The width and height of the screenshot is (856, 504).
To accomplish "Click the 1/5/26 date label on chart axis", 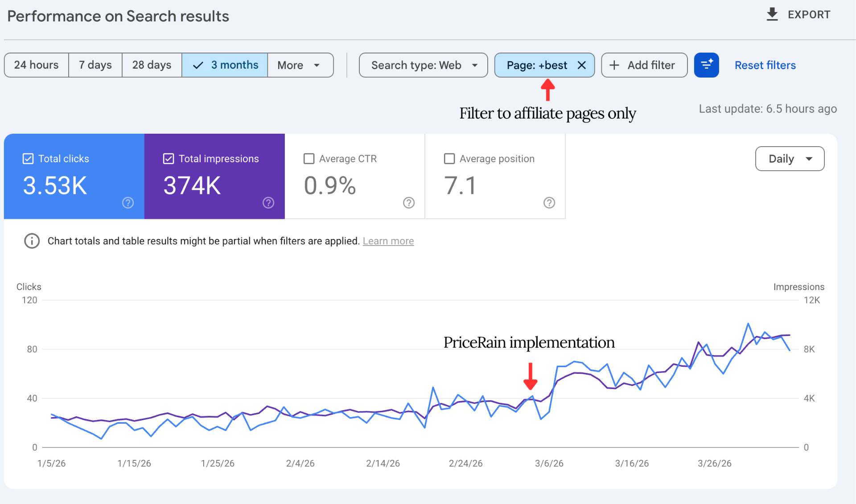I will (x=51, y=463).
